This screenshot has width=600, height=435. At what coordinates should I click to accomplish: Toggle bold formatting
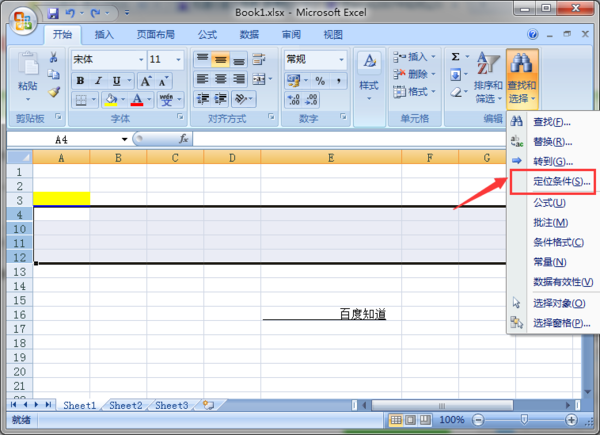coord(80,80)
